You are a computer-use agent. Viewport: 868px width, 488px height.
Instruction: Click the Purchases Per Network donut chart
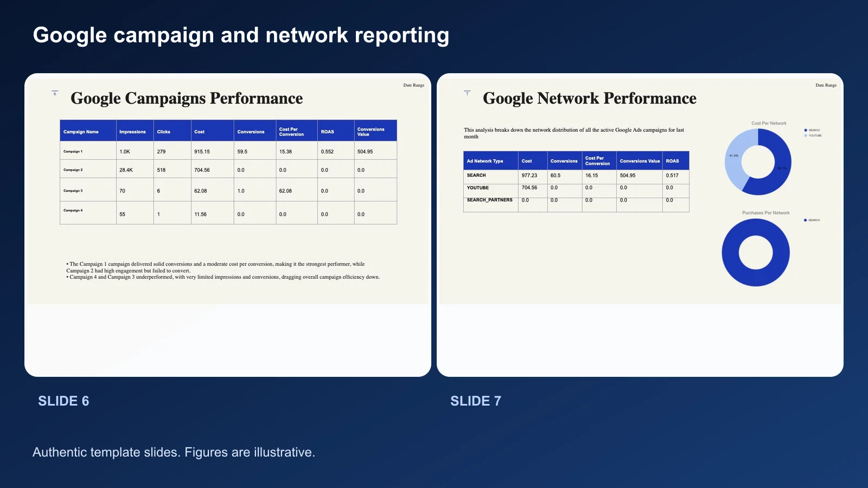point(756,253)
